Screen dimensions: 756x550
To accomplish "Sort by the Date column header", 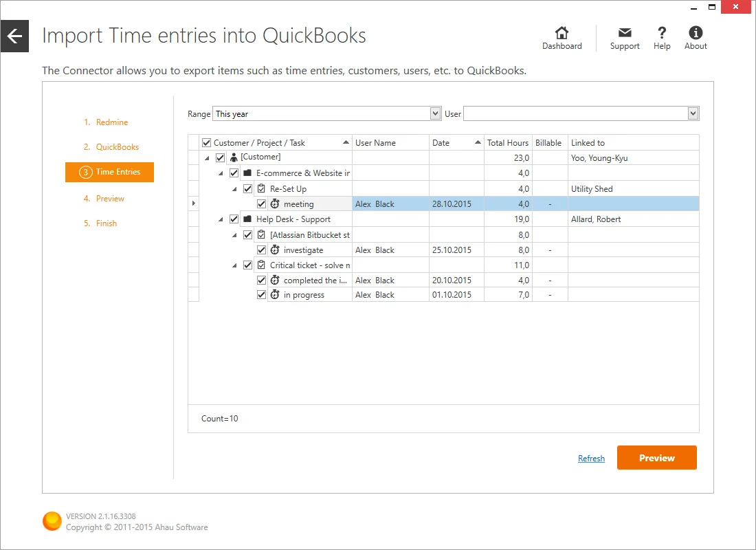I will [456, 143].
